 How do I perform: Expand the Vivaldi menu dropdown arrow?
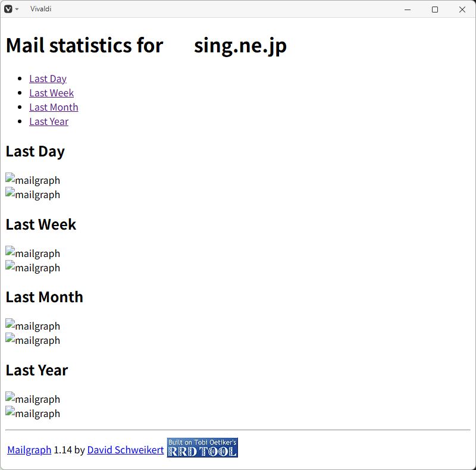coord(17,9)
